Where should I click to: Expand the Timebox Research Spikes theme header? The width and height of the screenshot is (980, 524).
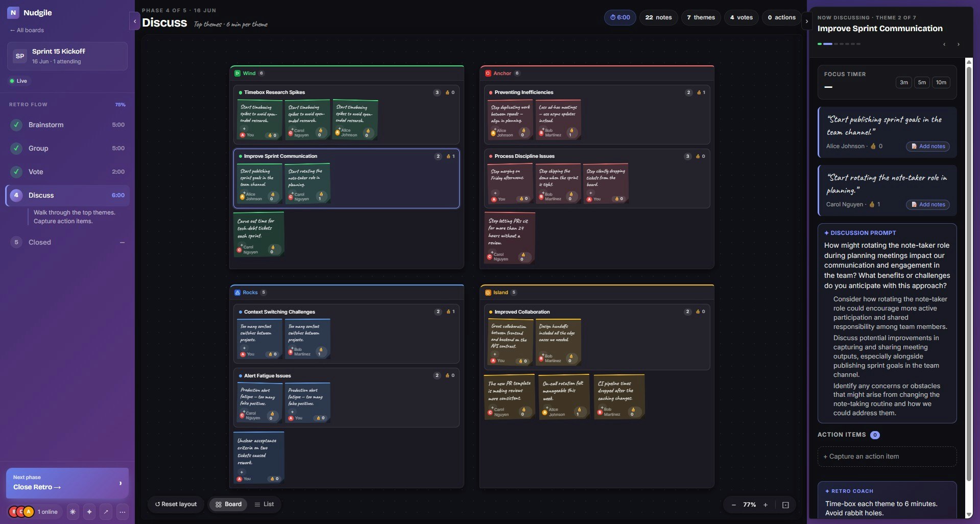coord(346,92)
